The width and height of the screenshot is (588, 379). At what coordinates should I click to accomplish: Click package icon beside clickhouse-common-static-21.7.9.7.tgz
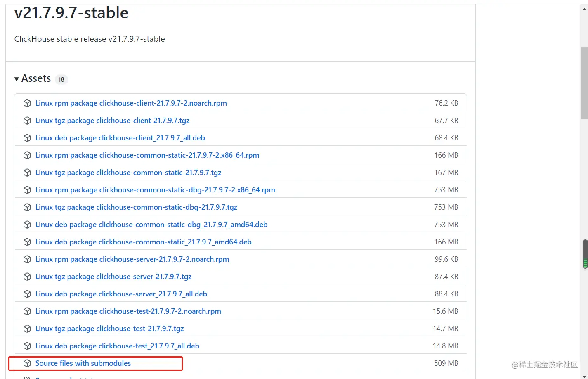click(x=27, y=173)
